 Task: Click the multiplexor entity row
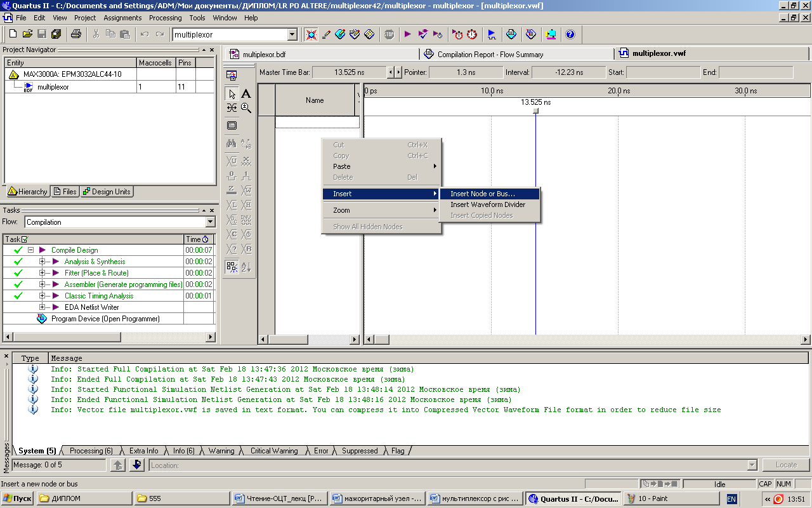pyautogui.click(x=109, y=87)
